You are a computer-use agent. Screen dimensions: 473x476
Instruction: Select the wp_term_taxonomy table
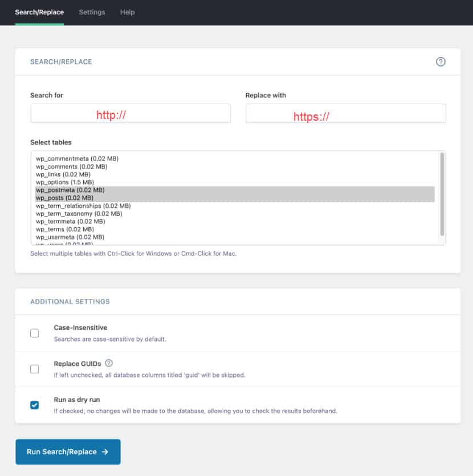235,214
